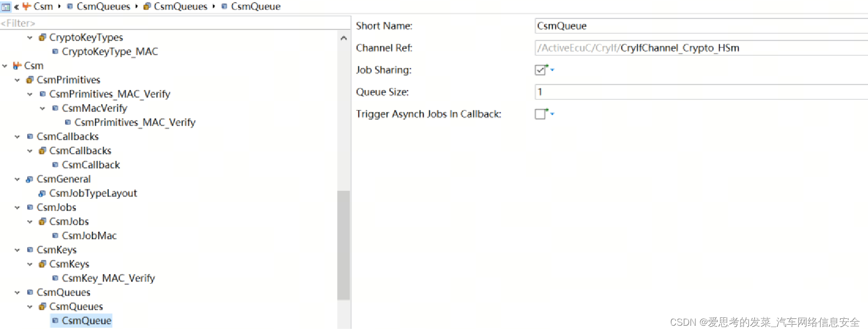The image size is (868, 332).
Task: Click the Csm module icon in tree
Action: tap(17, 66)
